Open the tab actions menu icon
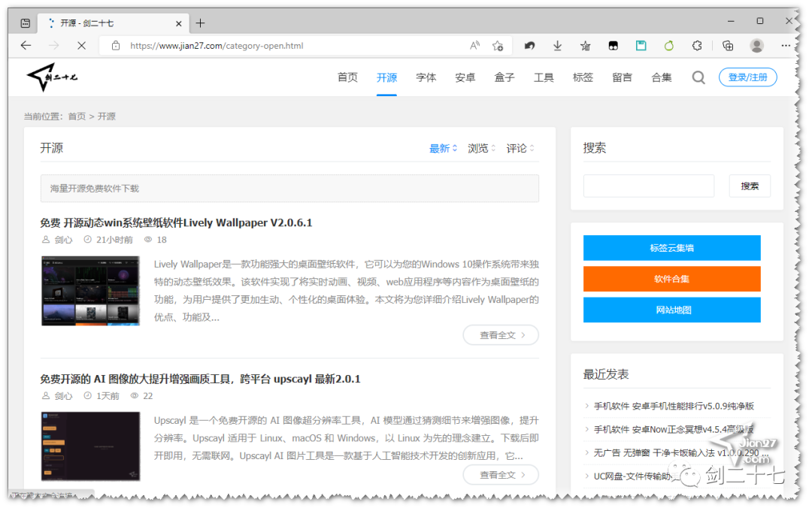812x511 pixels. [x=26, y=23]
